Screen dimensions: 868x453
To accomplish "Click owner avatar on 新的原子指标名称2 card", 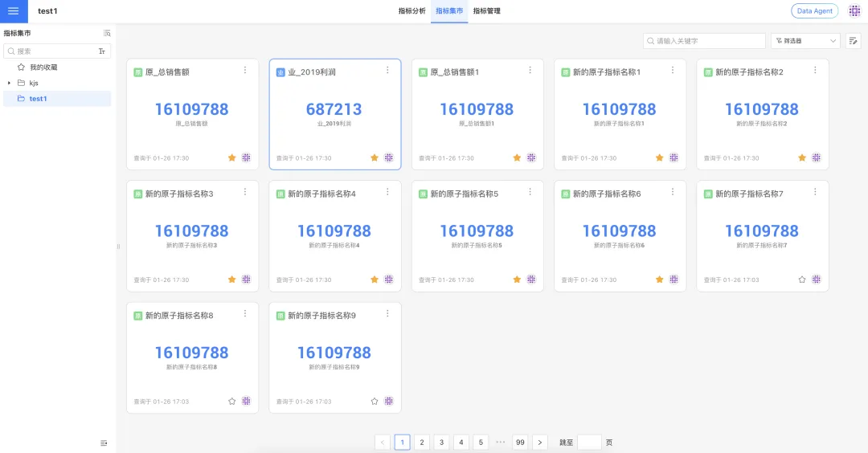I will (817, 157).
